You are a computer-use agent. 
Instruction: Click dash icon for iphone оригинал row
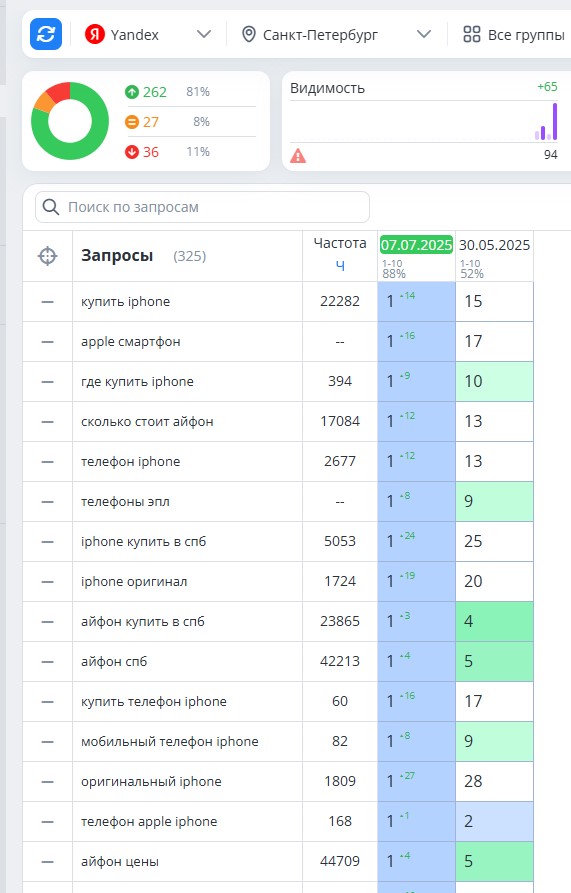click(47, 581)
